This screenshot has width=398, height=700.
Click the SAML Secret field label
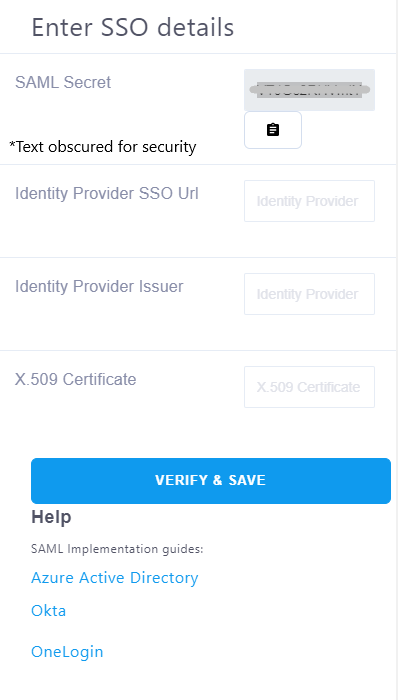[63, 83]
